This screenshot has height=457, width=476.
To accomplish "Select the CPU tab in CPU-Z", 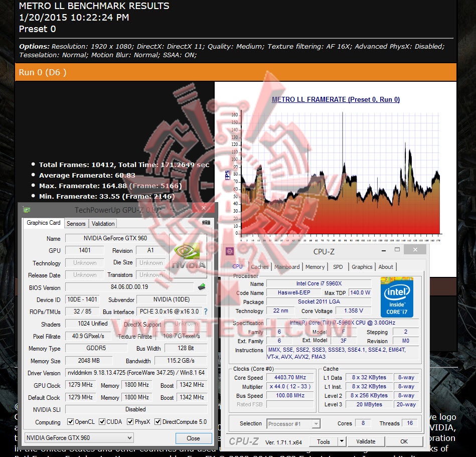I will tap(237, 266).
